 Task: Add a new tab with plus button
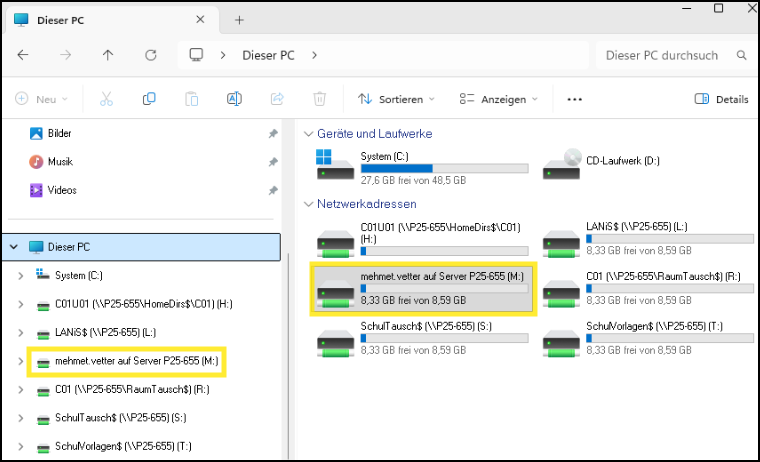pos(239,20)
